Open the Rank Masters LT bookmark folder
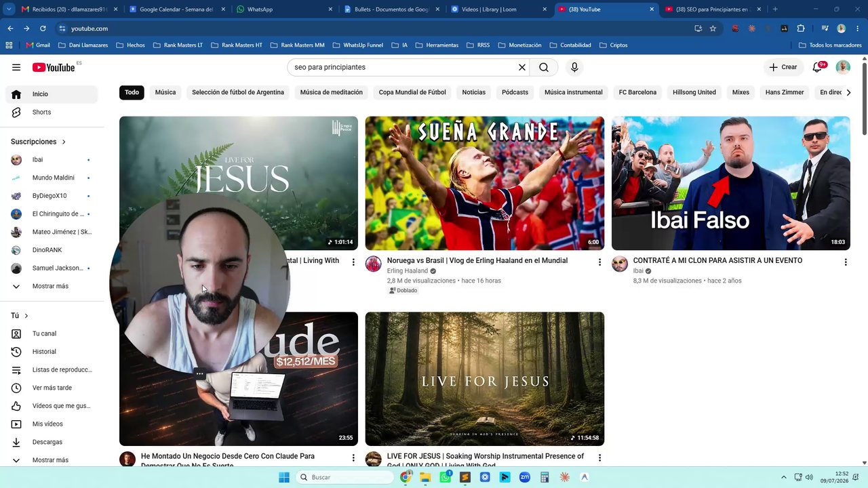The height and width of the screenshot is (488, 868). (x=178, y=45)
